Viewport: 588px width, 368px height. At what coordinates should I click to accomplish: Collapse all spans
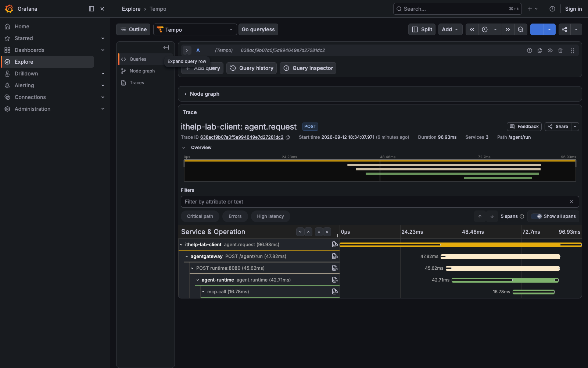[327, 232]
